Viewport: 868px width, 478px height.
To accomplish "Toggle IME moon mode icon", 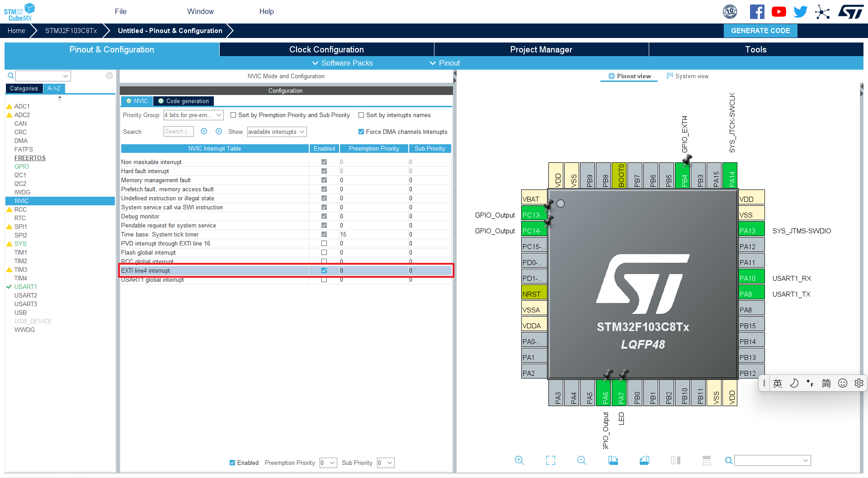I will click(x=794, y=383).
